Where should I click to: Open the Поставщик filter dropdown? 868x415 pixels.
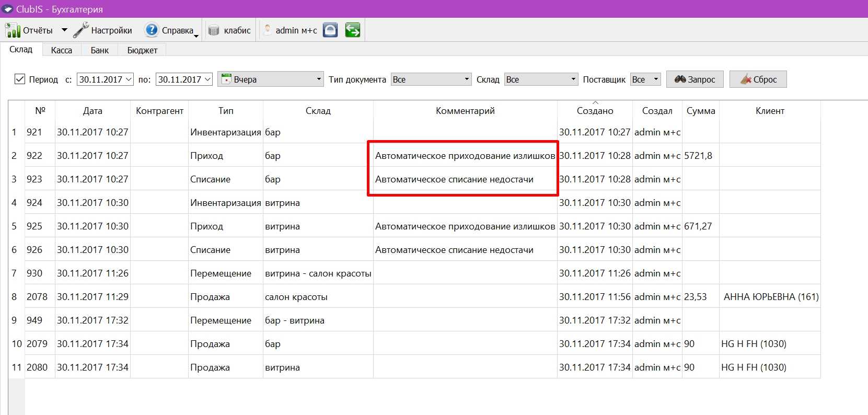click(x=645, y=79)
